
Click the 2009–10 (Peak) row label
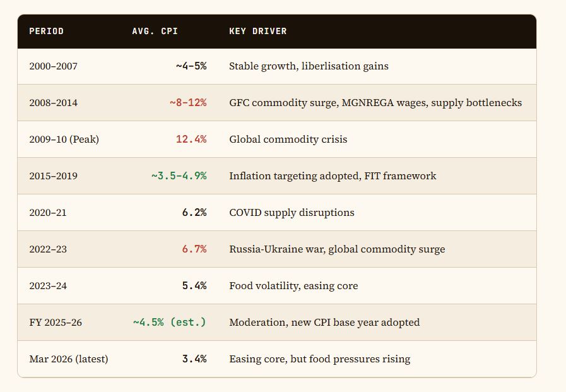(64, 140)
